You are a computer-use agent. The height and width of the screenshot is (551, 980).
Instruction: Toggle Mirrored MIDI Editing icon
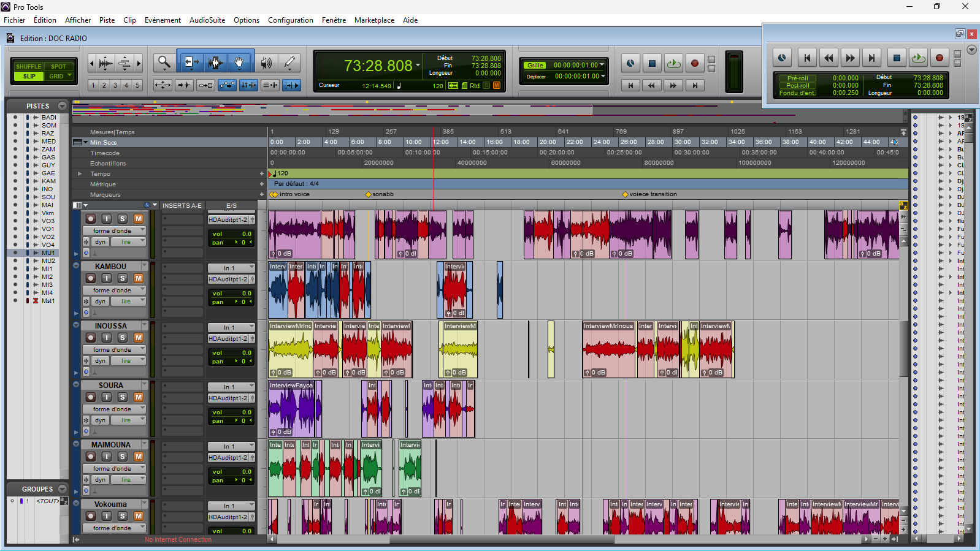pyautogui.click(x=205, y=85)
